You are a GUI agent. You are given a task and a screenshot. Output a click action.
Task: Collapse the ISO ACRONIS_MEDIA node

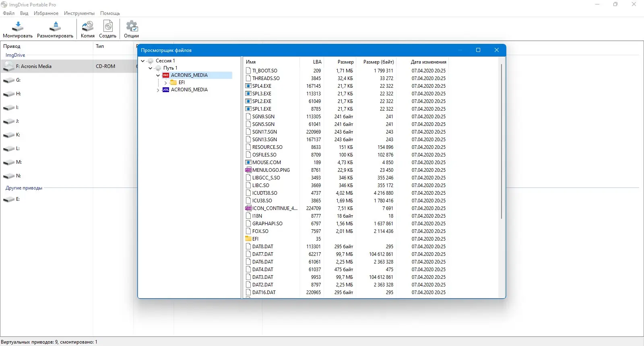[158, 75]
